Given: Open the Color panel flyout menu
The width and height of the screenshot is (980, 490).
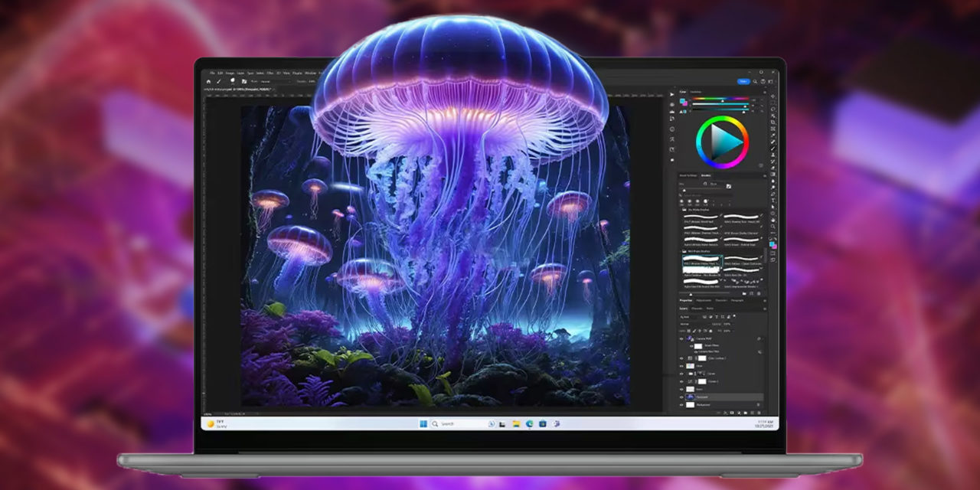Looking at the screenshot, I should pyautogui.click(x=764, y=92).
